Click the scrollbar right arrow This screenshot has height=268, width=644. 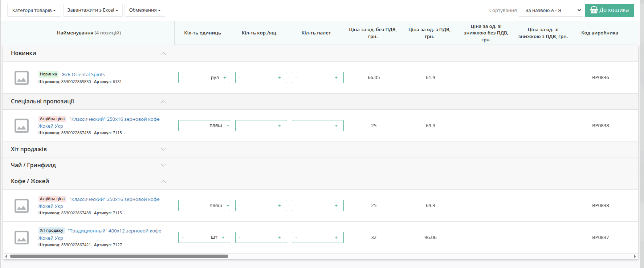pos(635,256)
